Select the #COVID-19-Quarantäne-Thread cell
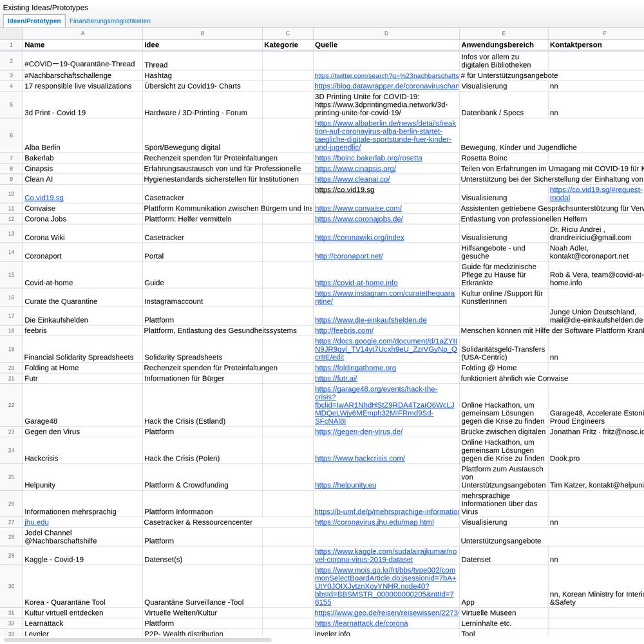The height and width of the screenshot is (644, 644). tap(82, 61)
